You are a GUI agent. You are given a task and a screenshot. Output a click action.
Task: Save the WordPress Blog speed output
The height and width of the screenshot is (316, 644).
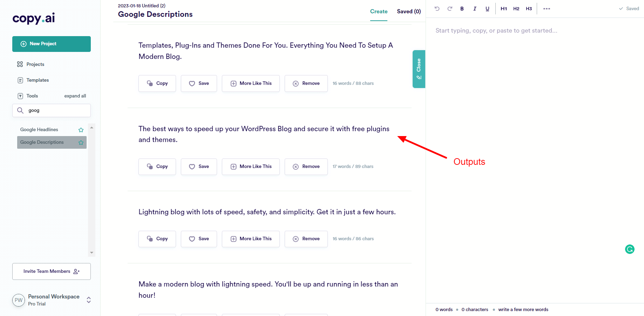[x=199, y=167]
